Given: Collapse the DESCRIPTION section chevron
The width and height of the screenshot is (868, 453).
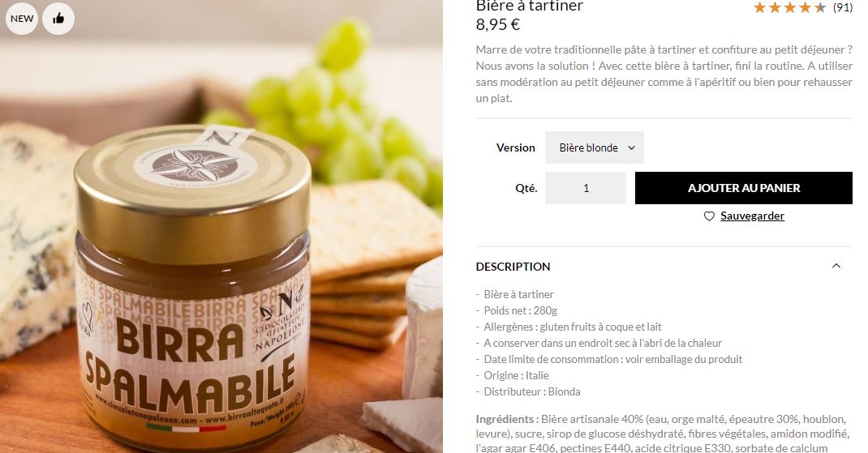Looking at the screenshot, I should click(x=836, y=266).
